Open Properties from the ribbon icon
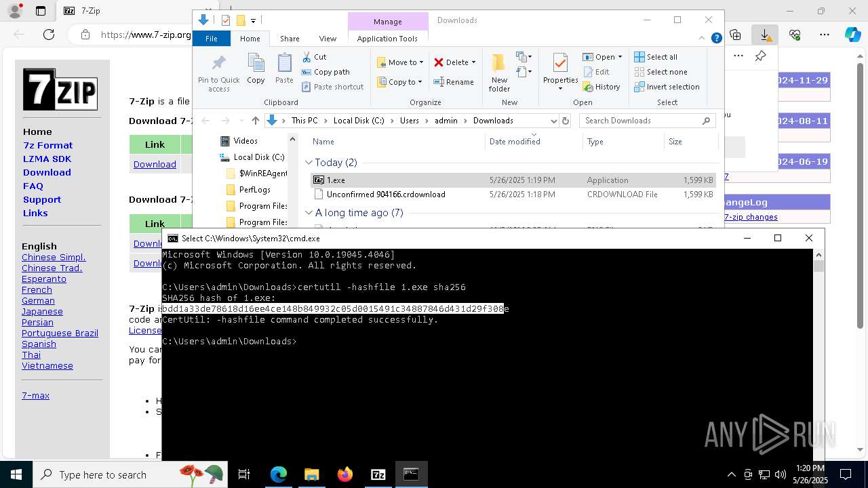The height and width of the screenshot is (488, 868). (x=560, y=65)
